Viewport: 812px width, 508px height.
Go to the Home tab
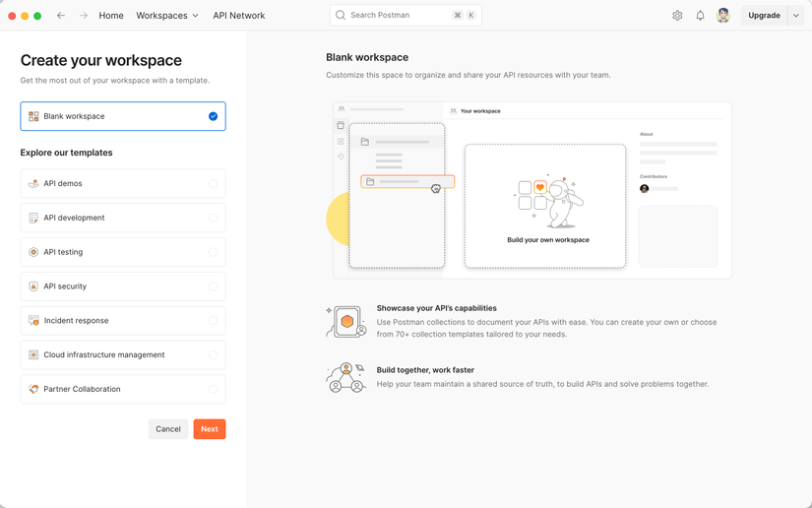(111, 16)
